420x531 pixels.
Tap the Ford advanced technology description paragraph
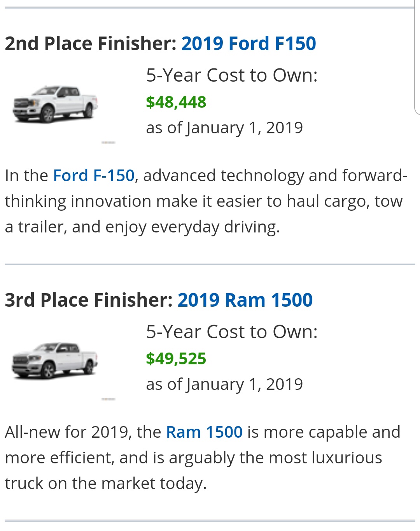click(206, 201)
